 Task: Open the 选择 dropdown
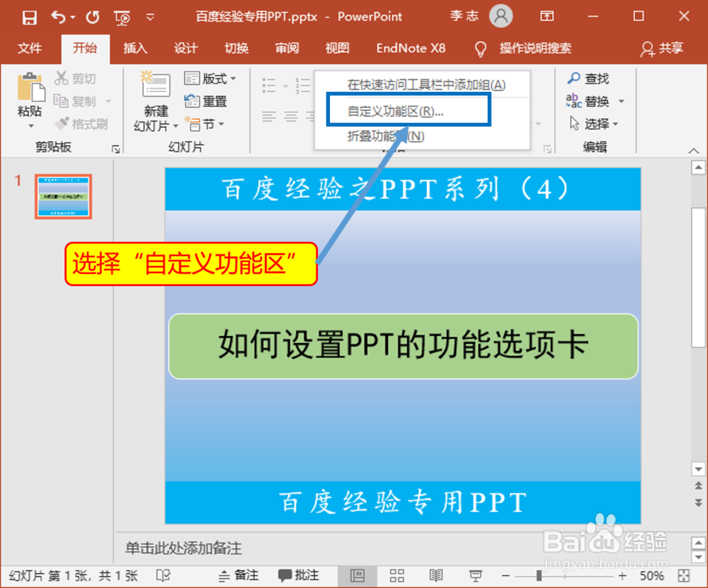[593, 123]
